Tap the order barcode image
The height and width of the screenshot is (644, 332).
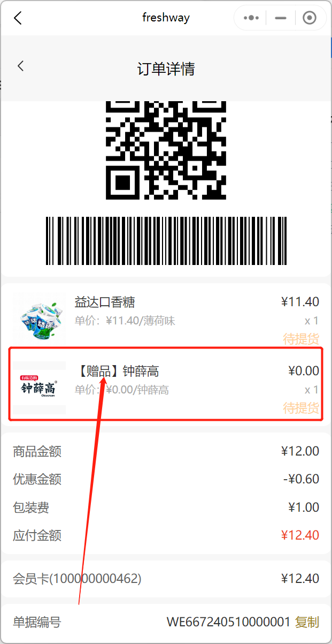[x=166, y=240]
